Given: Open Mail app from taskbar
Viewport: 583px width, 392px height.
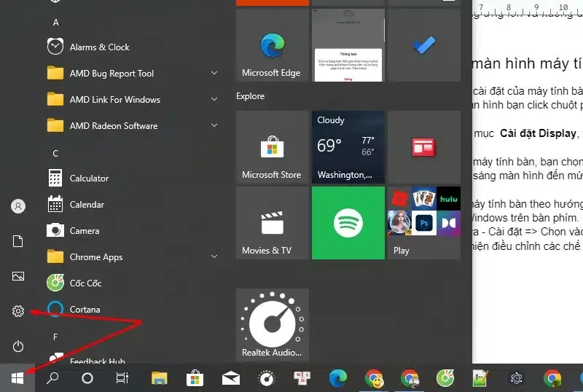Looking at the screenshot, I should tap(230, 378).
